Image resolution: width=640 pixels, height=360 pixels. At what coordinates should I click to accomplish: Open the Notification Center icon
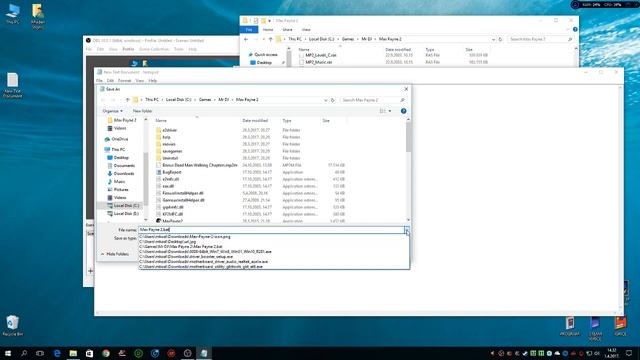[629, 353]
